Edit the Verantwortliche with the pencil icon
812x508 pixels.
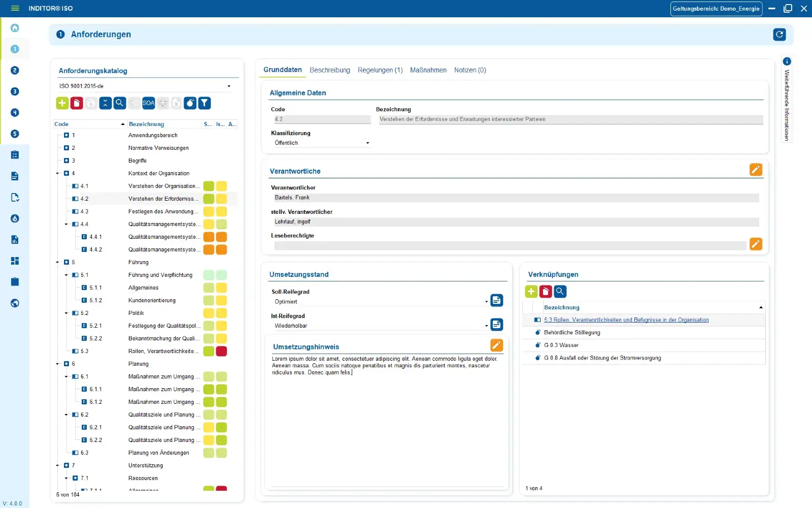pyautogui.click(x=756, y=169)
